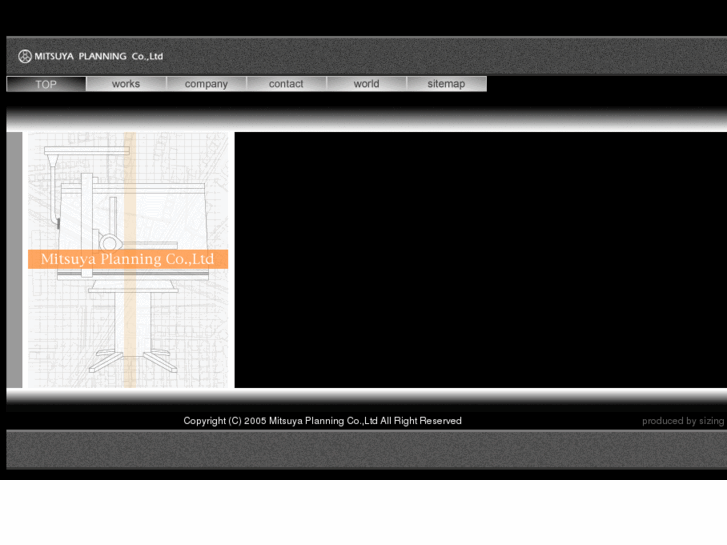Click the MITSUYA PLANNING Co.,Ltd header title
The height and width of the screenshot is (545, 727).
coord(99,57)
